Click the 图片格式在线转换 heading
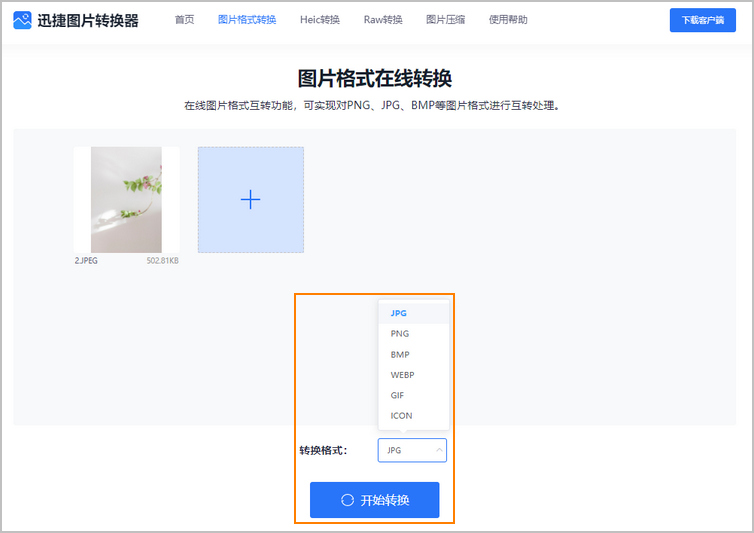754x533 pixels. point(375,78)
